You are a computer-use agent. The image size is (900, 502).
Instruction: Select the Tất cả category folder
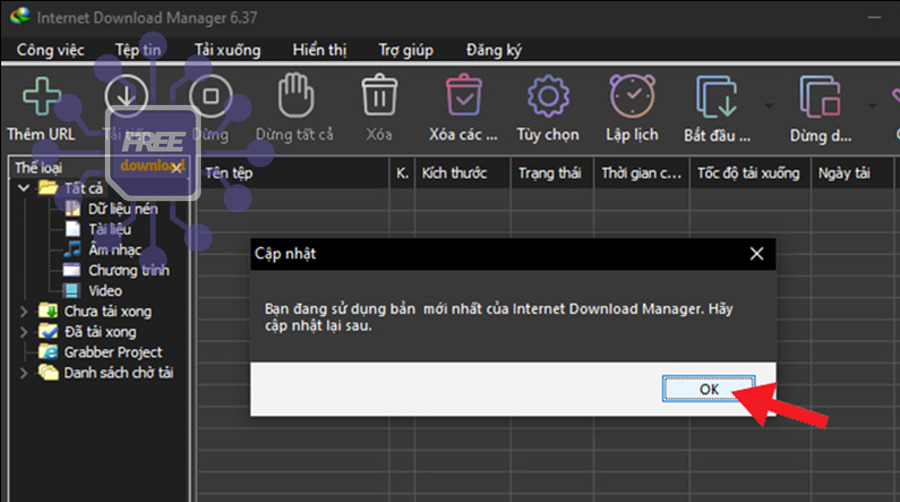point(71,188)
